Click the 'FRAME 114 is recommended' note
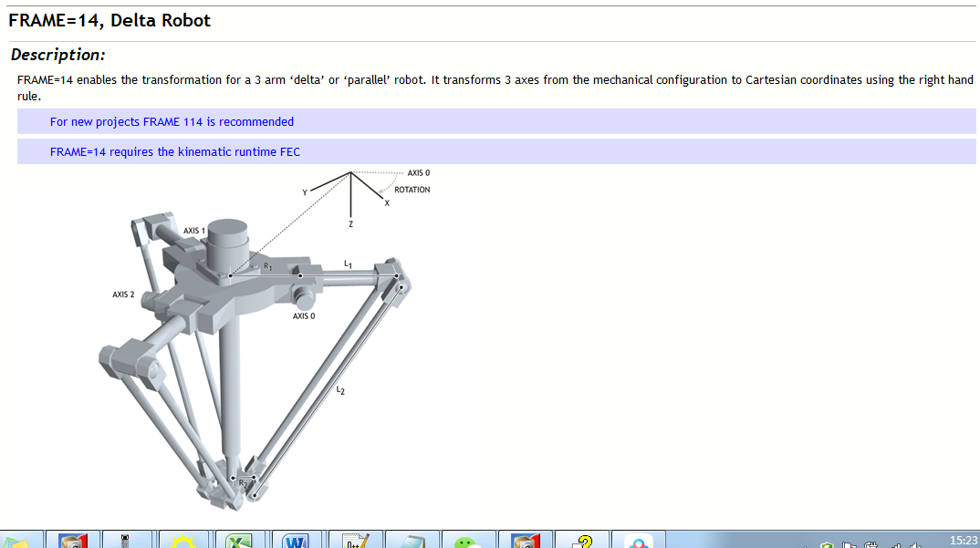 tap(172, 121)
